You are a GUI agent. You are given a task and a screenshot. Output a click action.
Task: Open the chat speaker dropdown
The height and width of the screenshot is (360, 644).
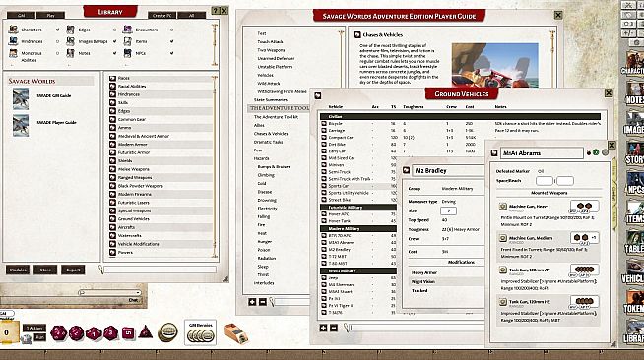(110, 292)
